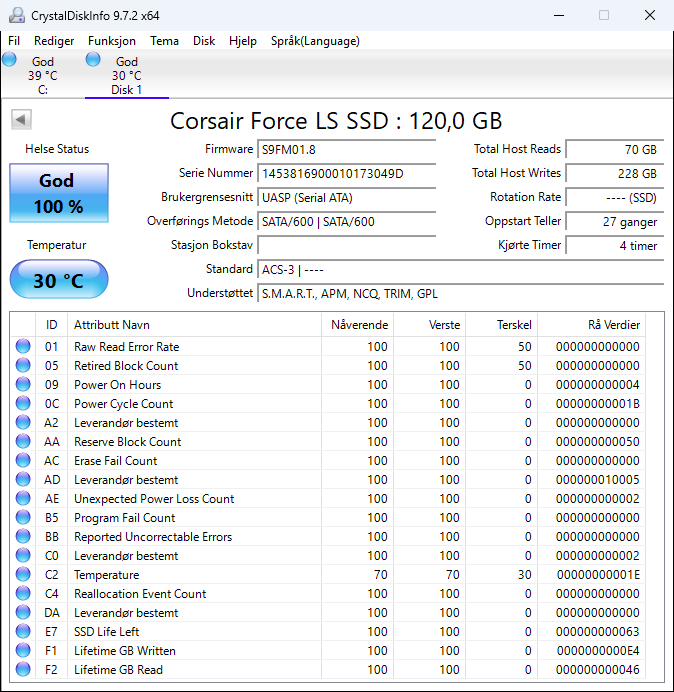Switch to the C: disk tab
Viewport: 674px width, 692px height.
[x=42, y=75]
